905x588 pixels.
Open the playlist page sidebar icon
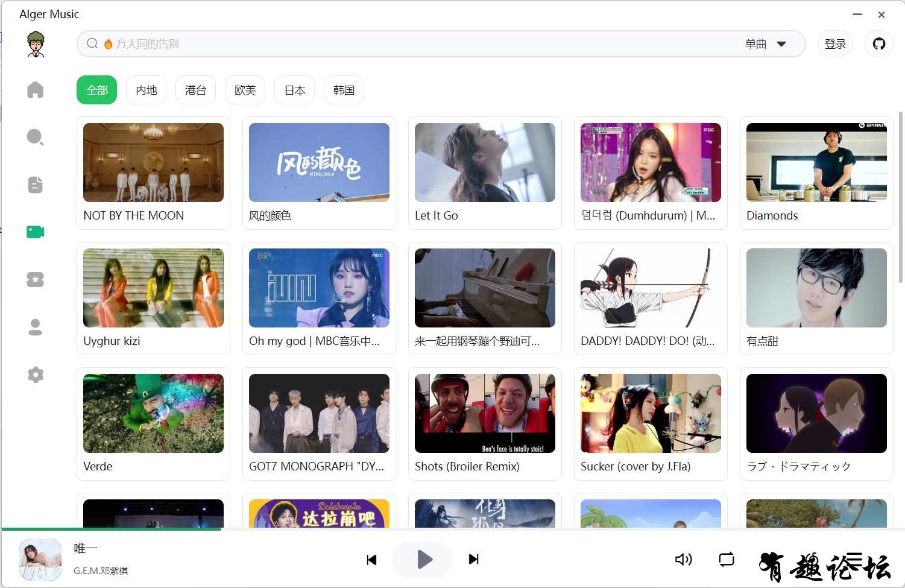(x=36, y=185)
